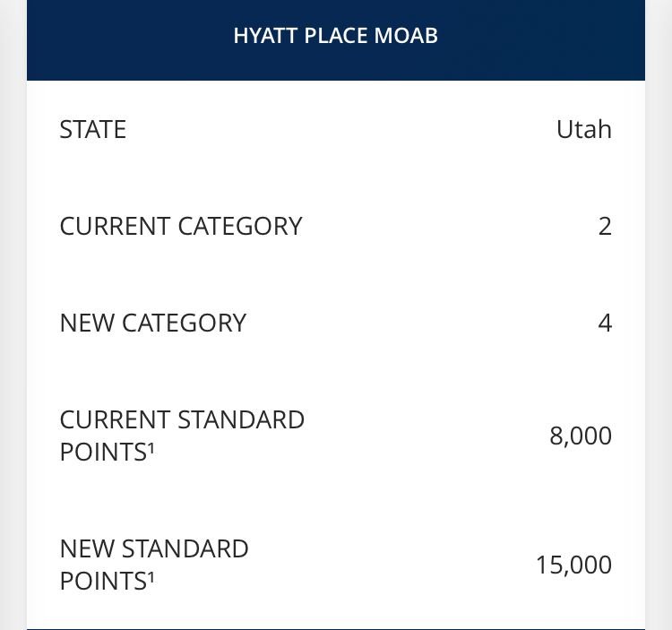Click the word HYATT in header
The width and height of the screenshot is (672, 630).
pos(265,36)
